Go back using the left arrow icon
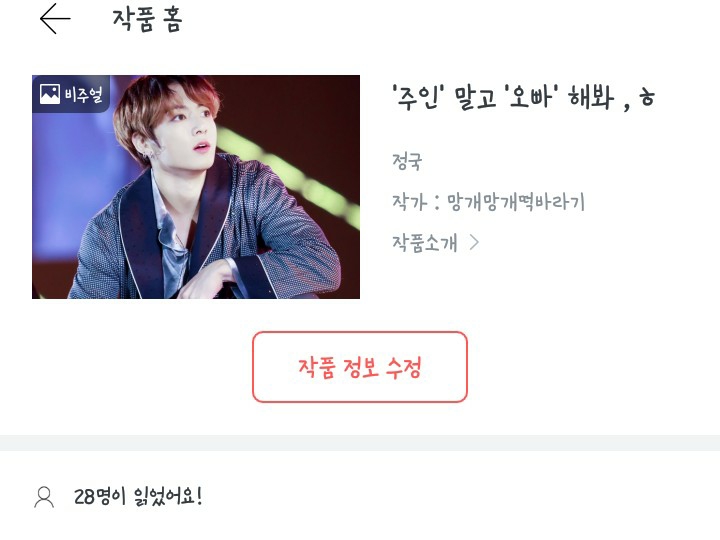 click(55, 19)
